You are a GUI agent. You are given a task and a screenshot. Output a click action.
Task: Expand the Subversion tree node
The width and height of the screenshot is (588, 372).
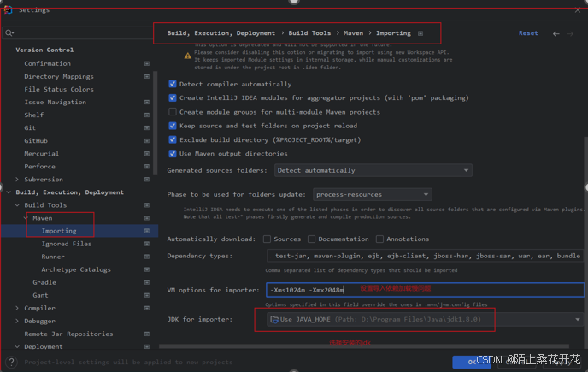pyautogui.click(x=17, y=180)
